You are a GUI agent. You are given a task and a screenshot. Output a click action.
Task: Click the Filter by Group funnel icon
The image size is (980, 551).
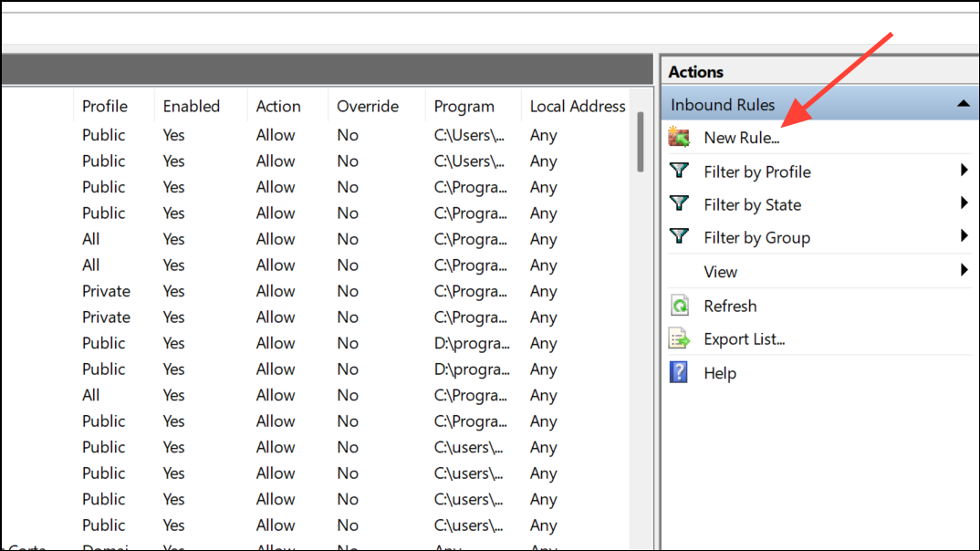click(679, 236)
